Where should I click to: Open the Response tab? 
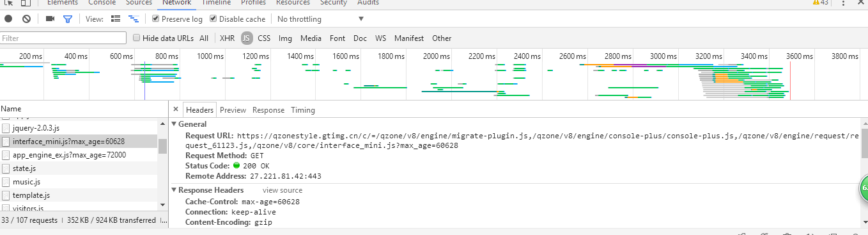268,110
